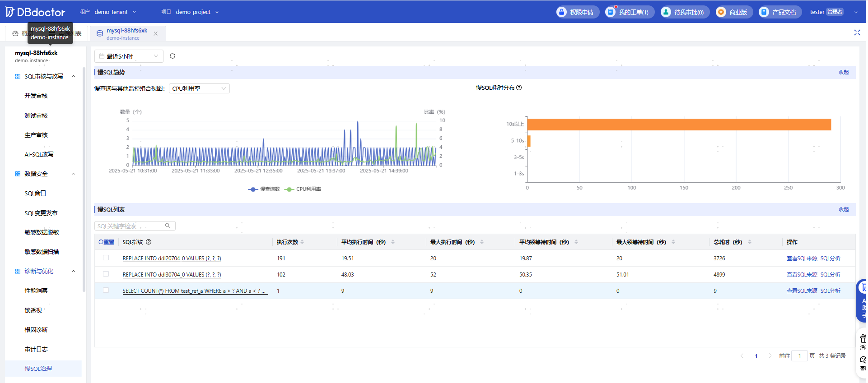Click the fullscreen expand icon

[857, 32]
